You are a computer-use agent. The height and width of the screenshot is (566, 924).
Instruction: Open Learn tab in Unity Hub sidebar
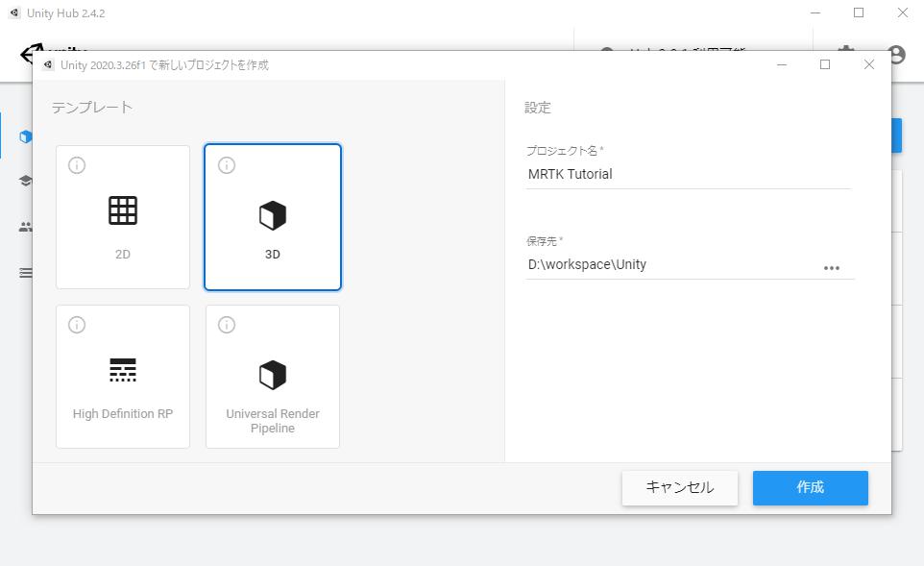click(25, 181)
